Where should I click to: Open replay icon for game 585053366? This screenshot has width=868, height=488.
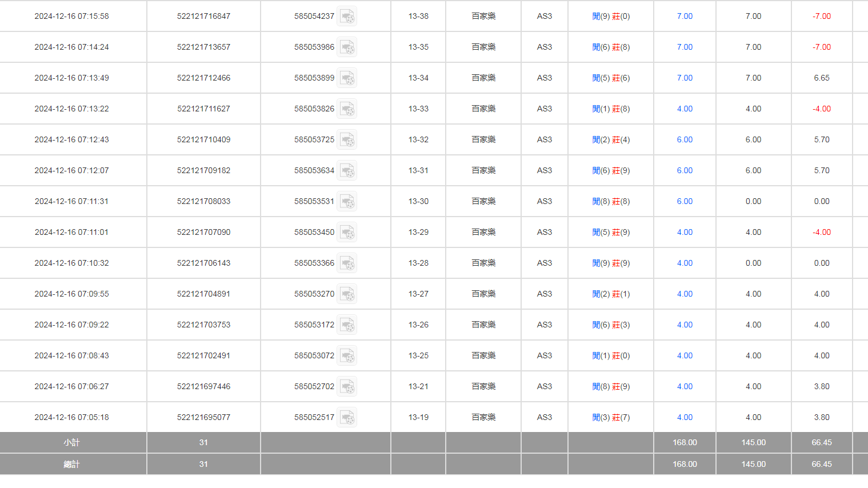(347, 263)
